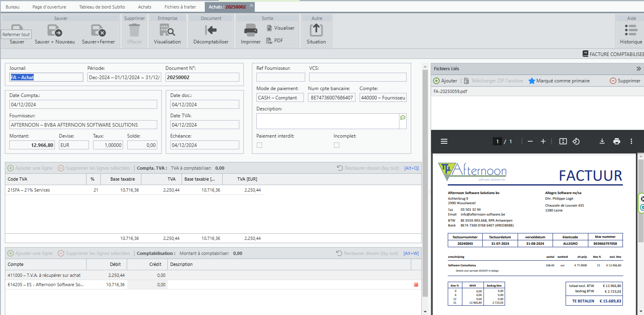Viewport: 644px width, 315px height.
Task: Toggle the Incomplet checkbox
Action: [x=337, y=145]
